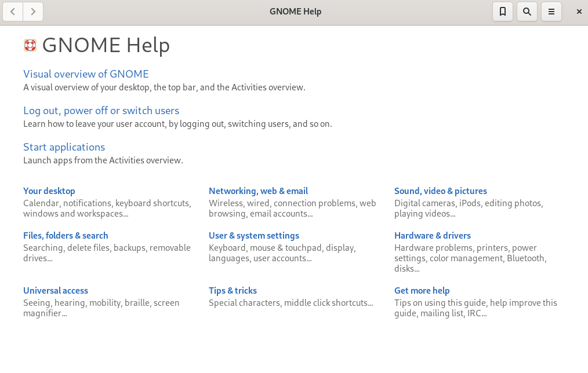
Task: Click the search magnifier icon
Action: (527, 12)
